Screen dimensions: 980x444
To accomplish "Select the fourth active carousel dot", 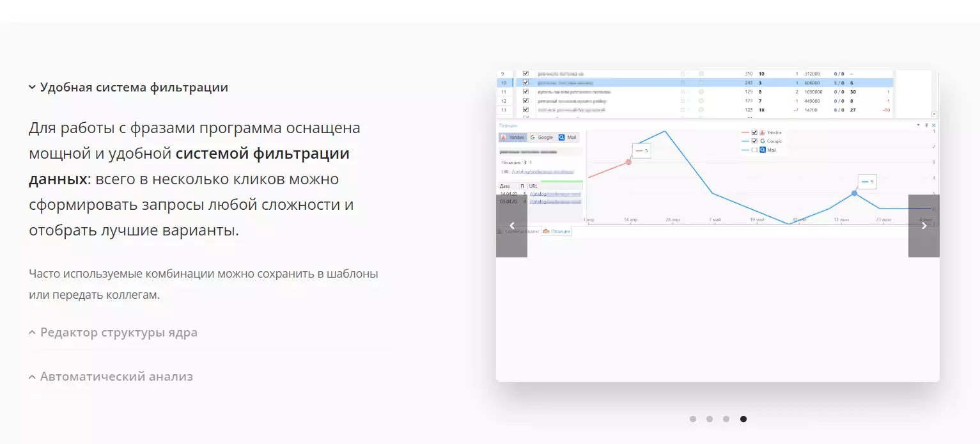I will [743, 419].
